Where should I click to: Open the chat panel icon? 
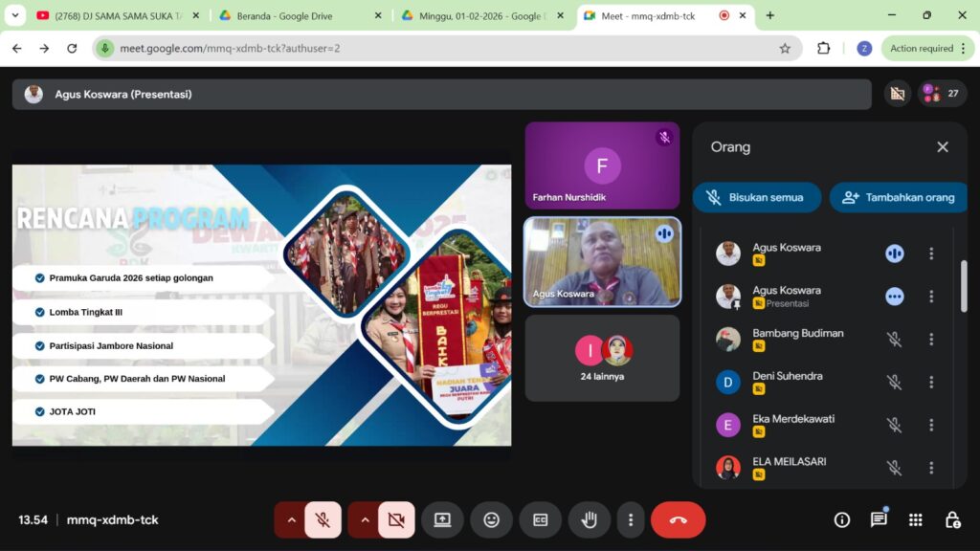point(879,519)
